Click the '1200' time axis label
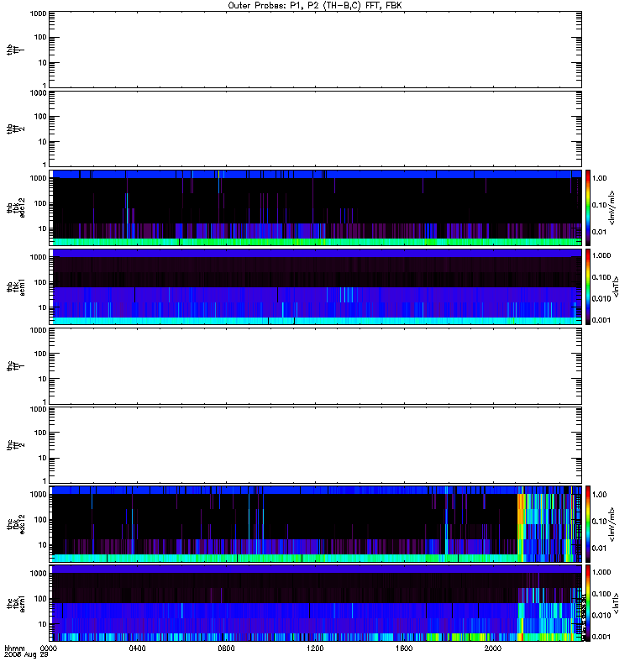The height and width of the screenshot is (672, 630). point(315,648)
